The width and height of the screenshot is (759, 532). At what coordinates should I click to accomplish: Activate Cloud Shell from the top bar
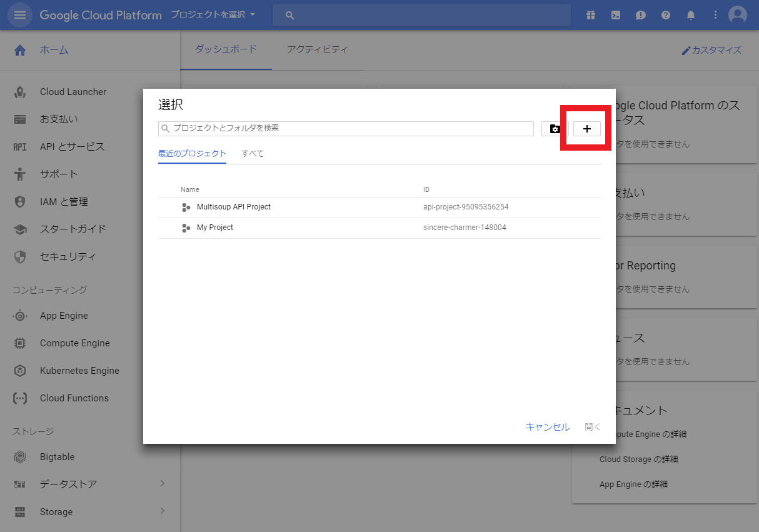pos(615,14)
